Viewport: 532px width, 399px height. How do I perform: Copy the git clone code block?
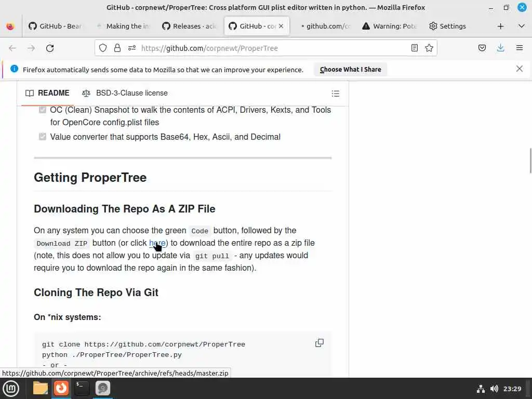pos(320,343)
